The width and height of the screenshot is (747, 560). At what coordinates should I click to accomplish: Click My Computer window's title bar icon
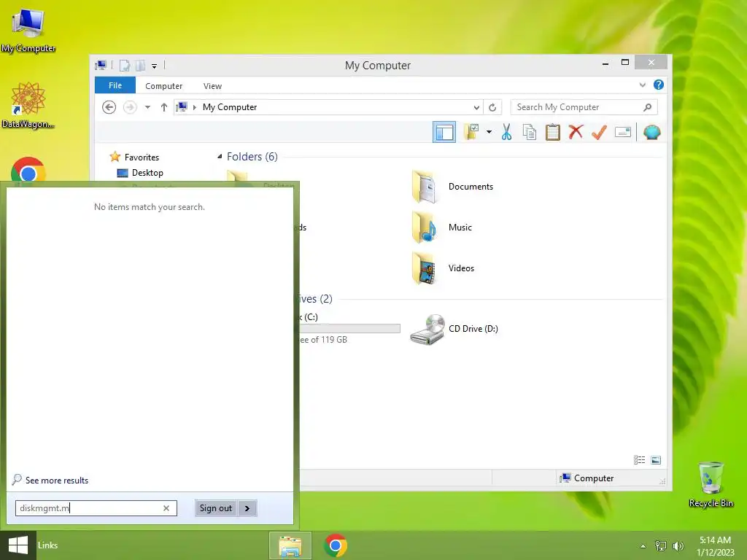coord(101,65)
